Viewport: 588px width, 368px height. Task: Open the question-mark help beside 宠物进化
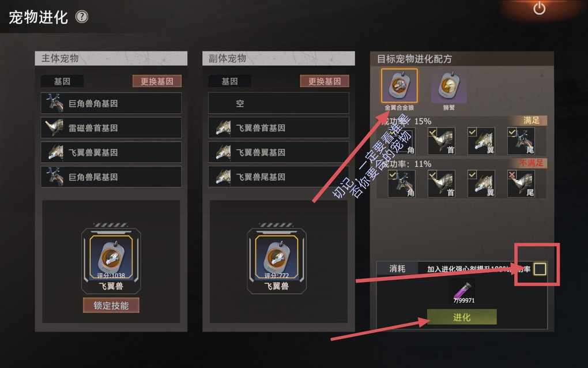(x=82, y=17)
